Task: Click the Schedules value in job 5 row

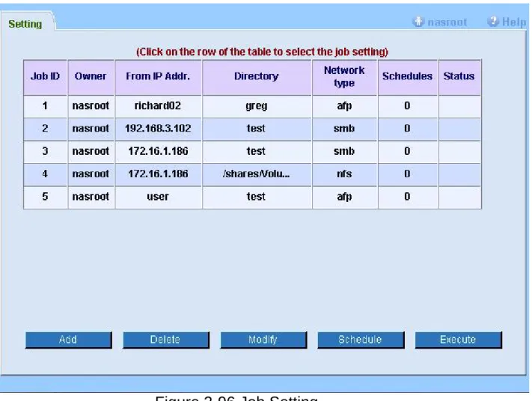Action: point(408,197)
